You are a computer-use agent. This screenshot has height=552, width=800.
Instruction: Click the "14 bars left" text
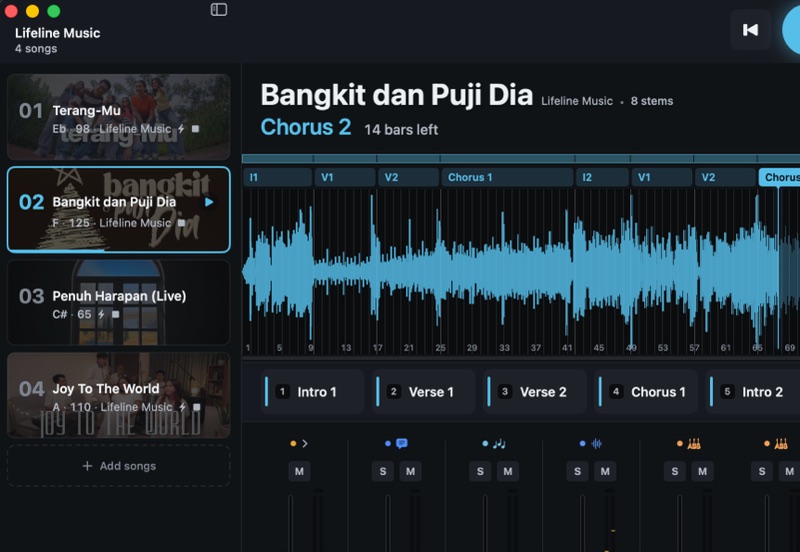click(x=401, y=130)
